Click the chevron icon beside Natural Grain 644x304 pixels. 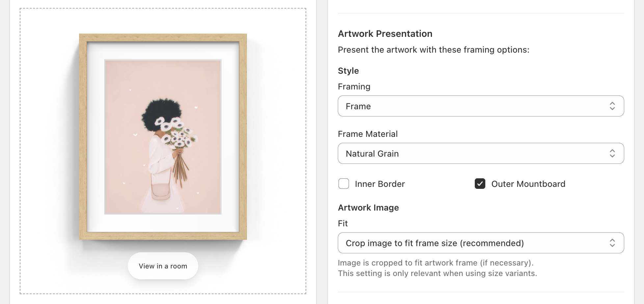tap(612, 153)
